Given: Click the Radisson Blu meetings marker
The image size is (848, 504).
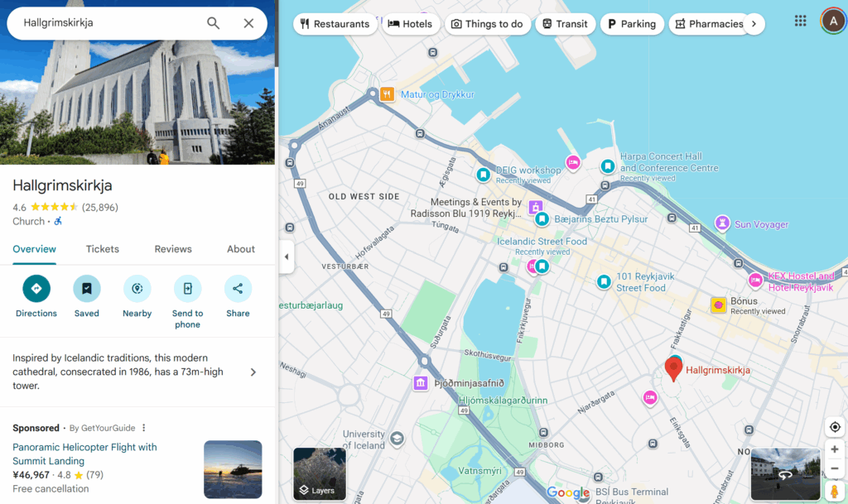Looking at the screenshot, I should click(536, 207).
